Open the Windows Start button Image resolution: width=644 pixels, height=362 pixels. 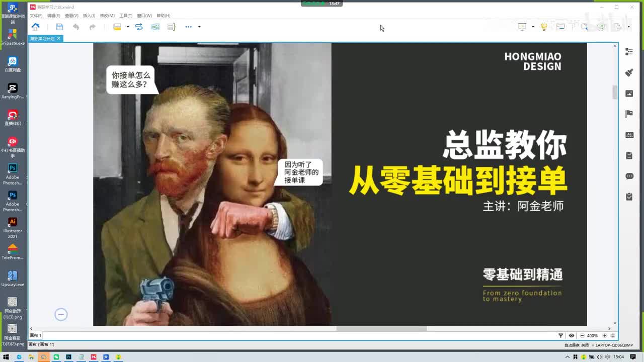(6, 357)
